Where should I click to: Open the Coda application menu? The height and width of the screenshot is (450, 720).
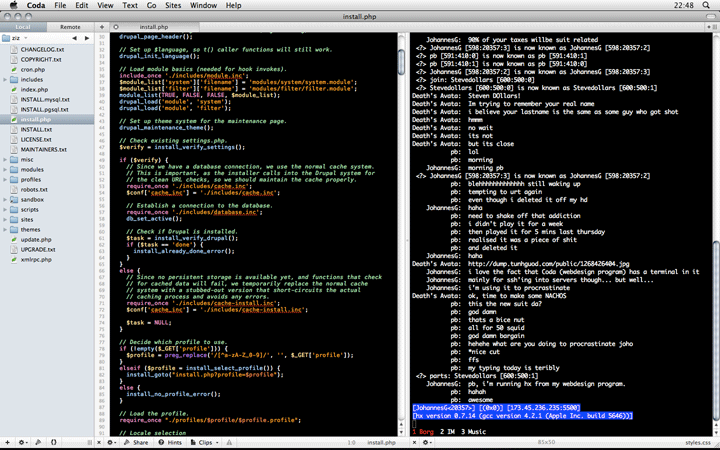36,5
